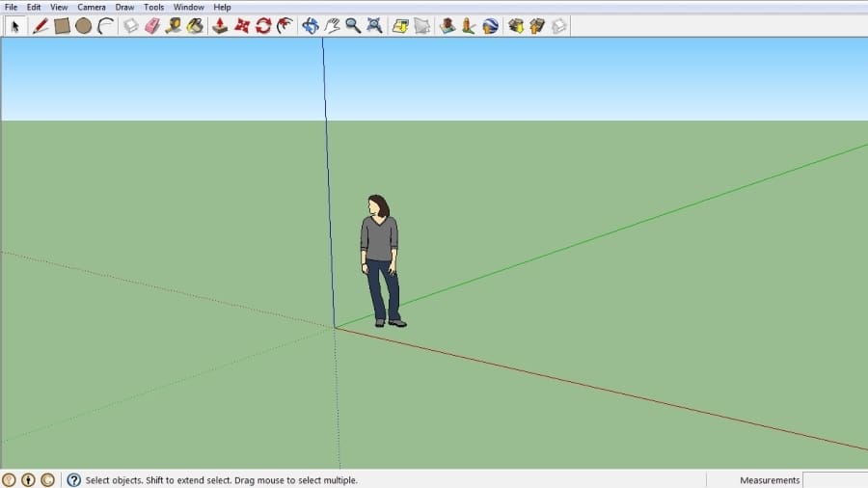
Task: Open the File menu
Action: (11, 7)
